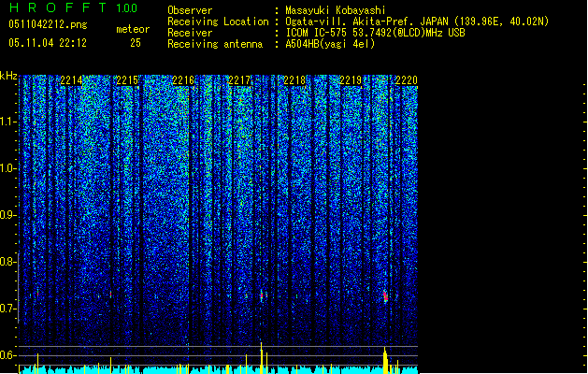Click the 0.9 kHz axis tick label
The image size is (588, 374).
coord(7,215)
